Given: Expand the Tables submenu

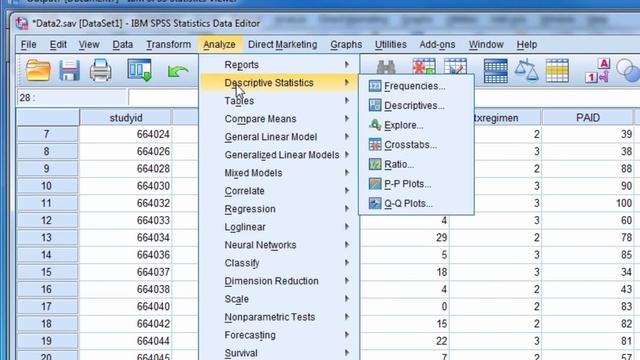Looking at the screenshot, I should tap(280, 101).
